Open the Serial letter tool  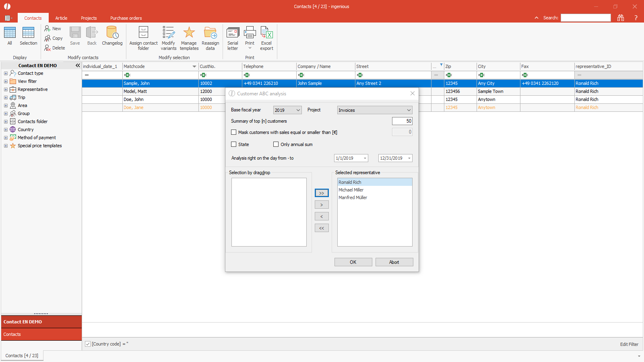coord(233,33)
